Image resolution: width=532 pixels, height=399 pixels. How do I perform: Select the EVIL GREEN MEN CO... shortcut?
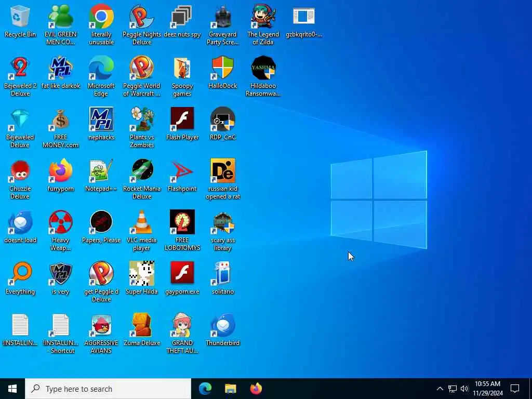point(60,17)
